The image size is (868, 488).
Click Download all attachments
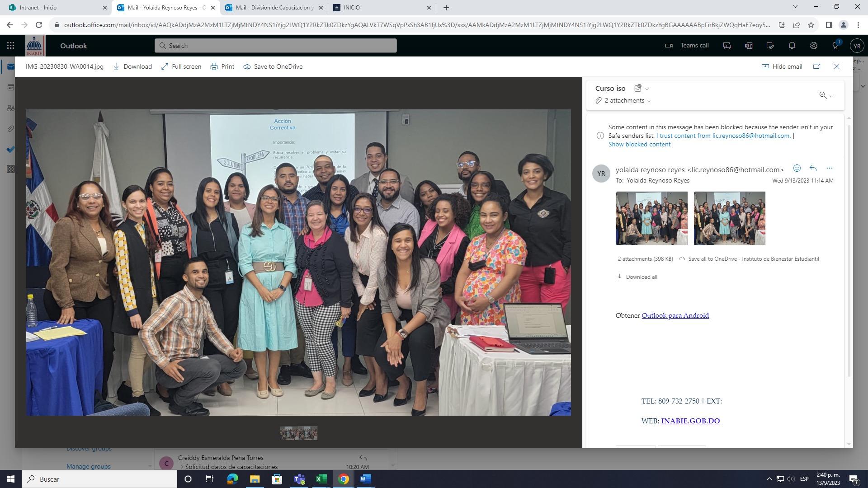[637, 277]
